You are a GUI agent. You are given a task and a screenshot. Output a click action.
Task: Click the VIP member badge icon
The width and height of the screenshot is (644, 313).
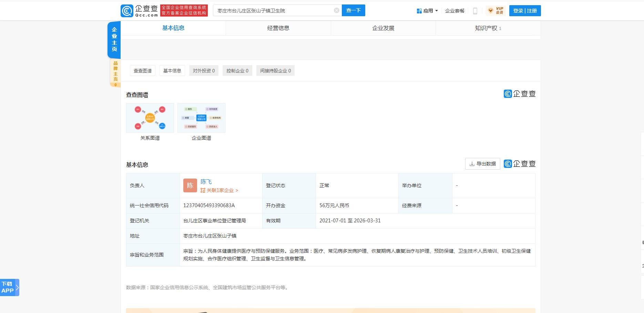[x=495, y=11]
